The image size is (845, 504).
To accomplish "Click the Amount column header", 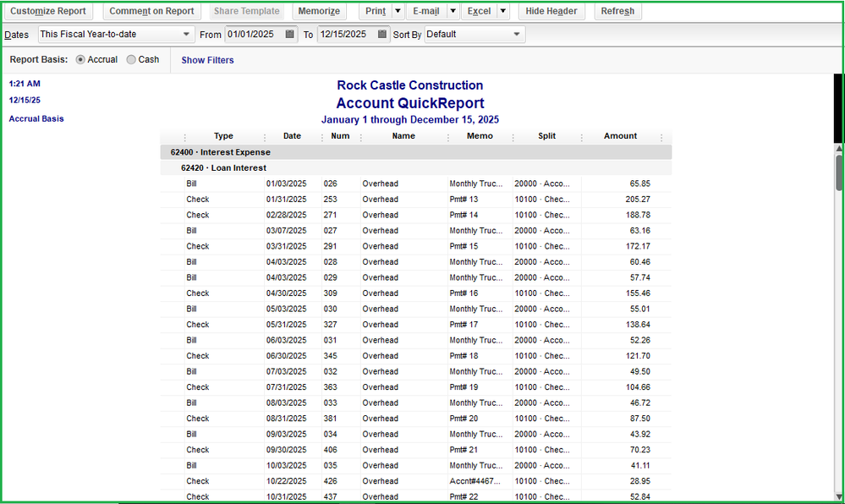I will [x=620, y=136].
